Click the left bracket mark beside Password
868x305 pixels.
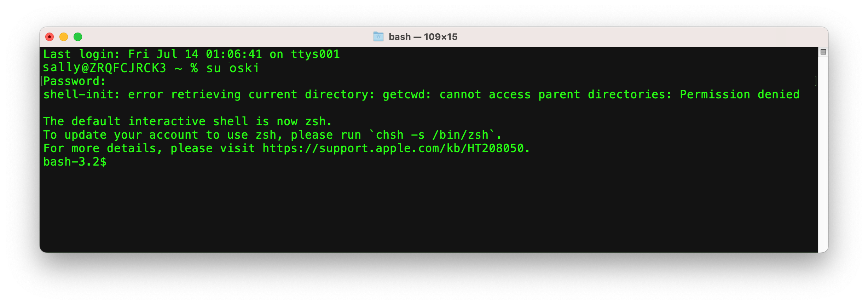(x=42, y=81)
